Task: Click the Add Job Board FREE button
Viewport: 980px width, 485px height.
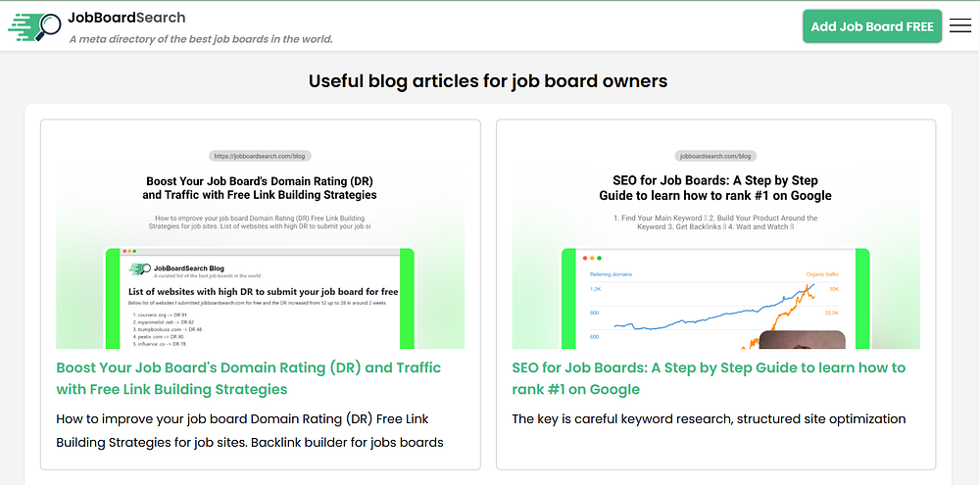Action: coord(872,26)
